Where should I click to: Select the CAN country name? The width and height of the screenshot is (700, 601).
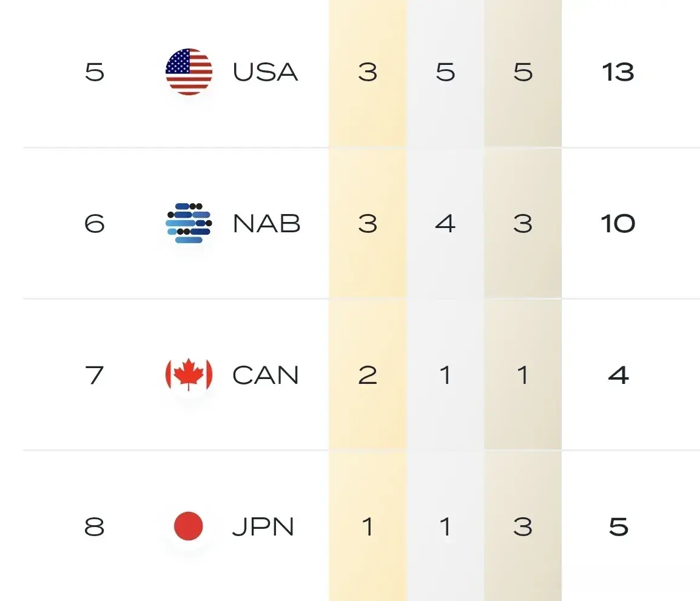(265, 375)
